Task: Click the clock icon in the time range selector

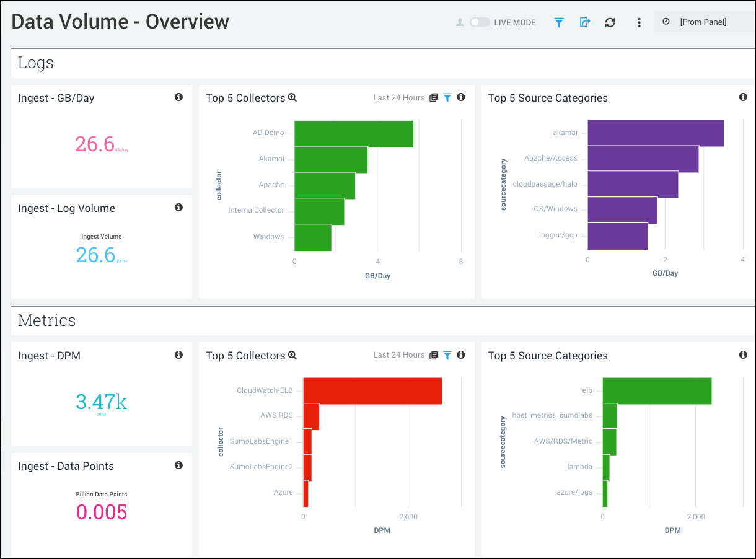Action: 666,22
